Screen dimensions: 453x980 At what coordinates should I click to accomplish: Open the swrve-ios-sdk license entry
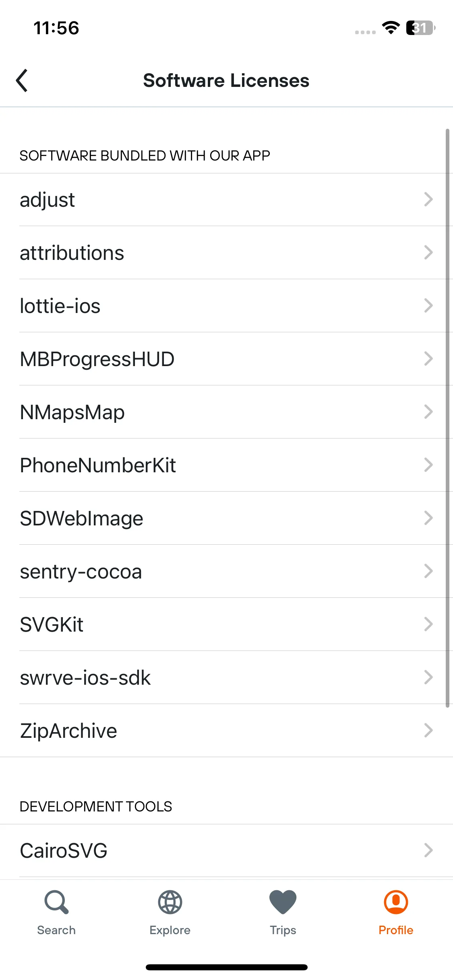(x=226, y=677)
